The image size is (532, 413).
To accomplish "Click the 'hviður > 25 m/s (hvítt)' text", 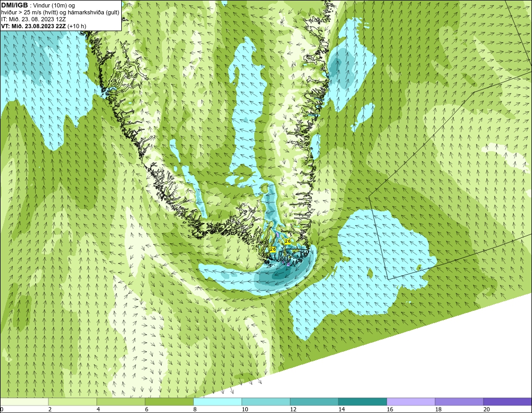I will click(x=30, y=13).
